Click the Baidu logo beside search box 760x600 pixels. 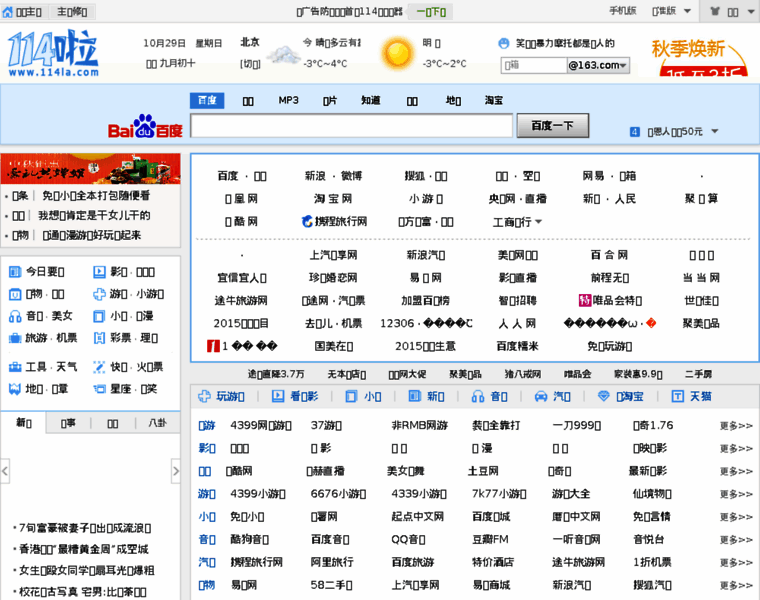(145, 130)
